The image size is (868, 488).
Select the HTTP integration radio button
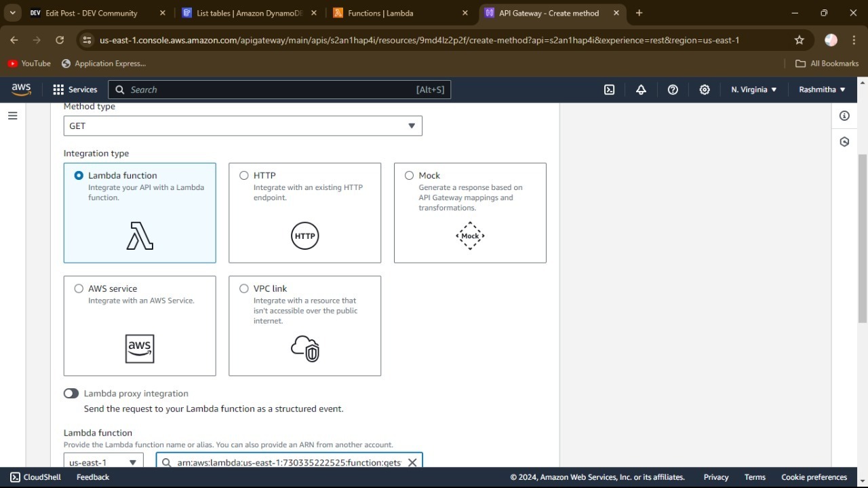tap(244, 175)
